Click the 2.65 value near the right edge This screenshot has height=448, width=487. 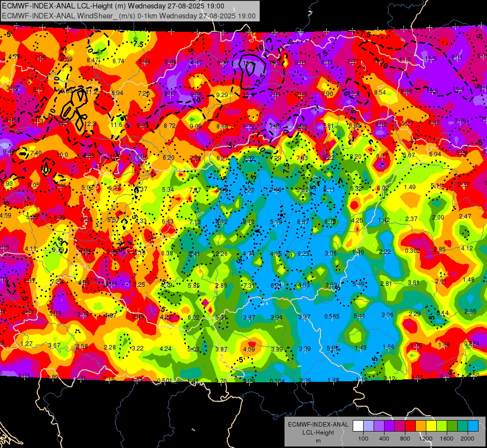coord(471,311)
